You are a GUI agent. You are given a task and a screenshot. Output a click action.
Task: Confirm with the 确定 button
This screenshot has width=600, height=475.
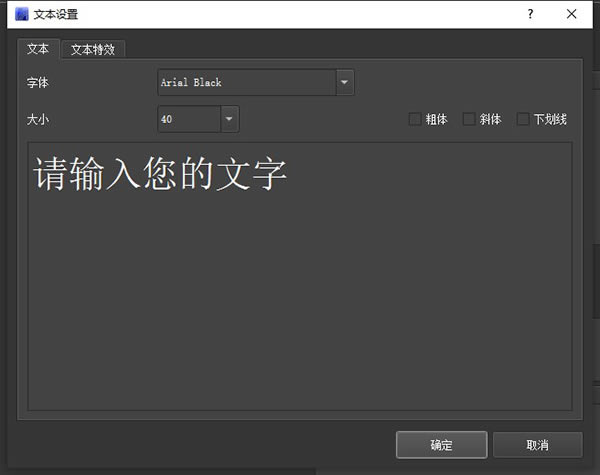(x=442, y=445)
